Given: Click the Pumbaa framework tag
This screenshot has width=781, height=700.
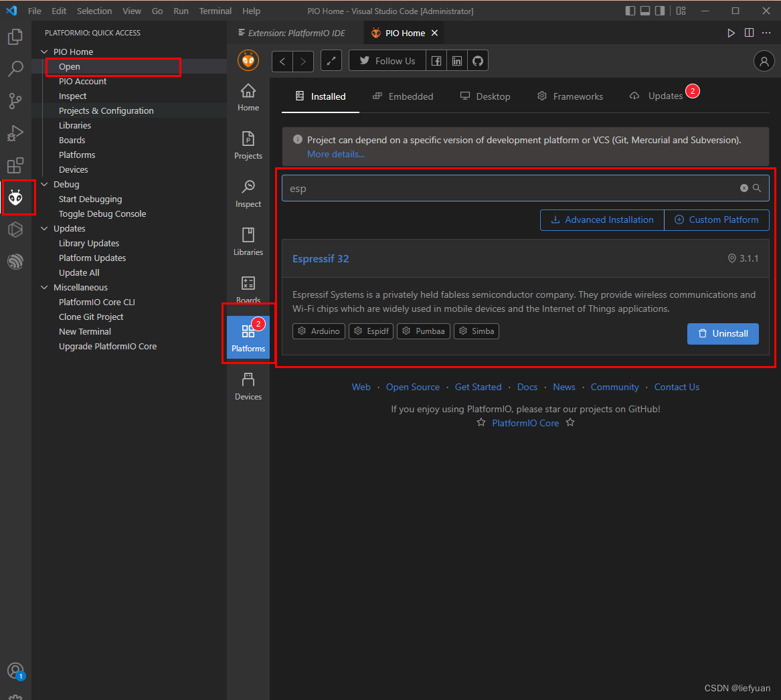Looking at the screenshot, I should [424, 331].
